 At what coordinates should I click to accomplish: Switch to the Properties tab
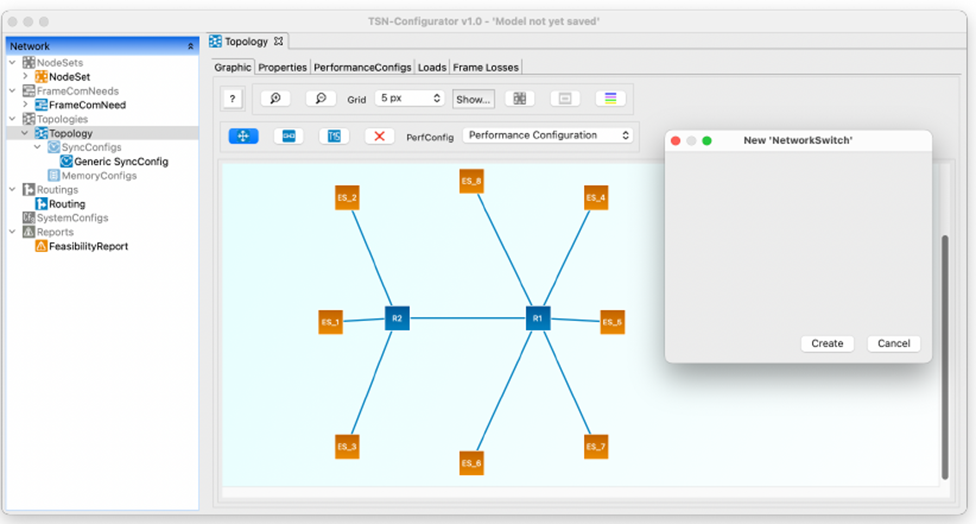point(282,67)
